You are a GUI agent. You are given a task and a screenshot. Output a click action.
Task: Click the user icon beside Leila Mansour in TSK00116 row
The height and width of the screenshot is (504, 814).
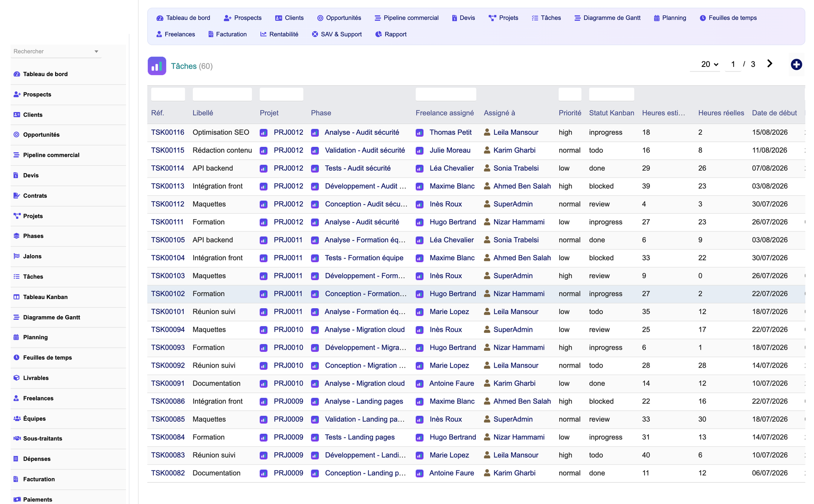coord(487,132)
